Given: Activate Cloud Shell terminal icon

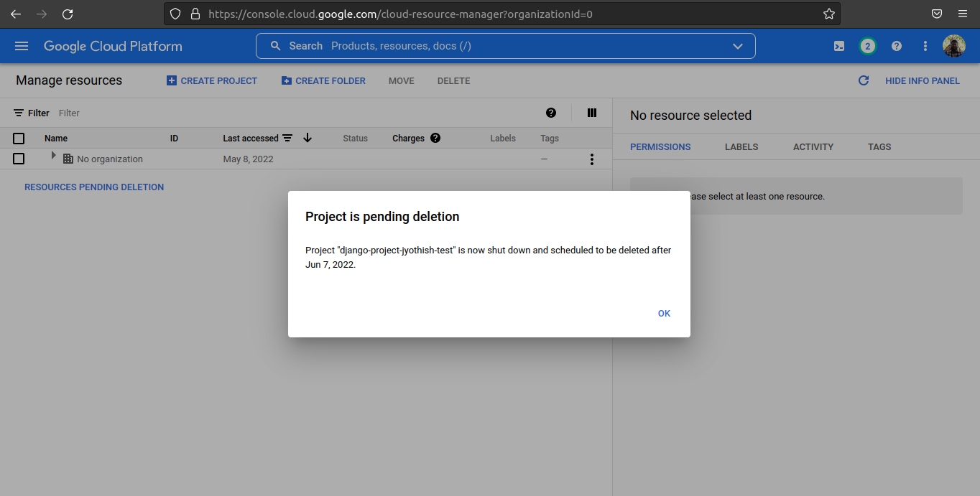Looking at the screenshot, I should tap(838, 46).
